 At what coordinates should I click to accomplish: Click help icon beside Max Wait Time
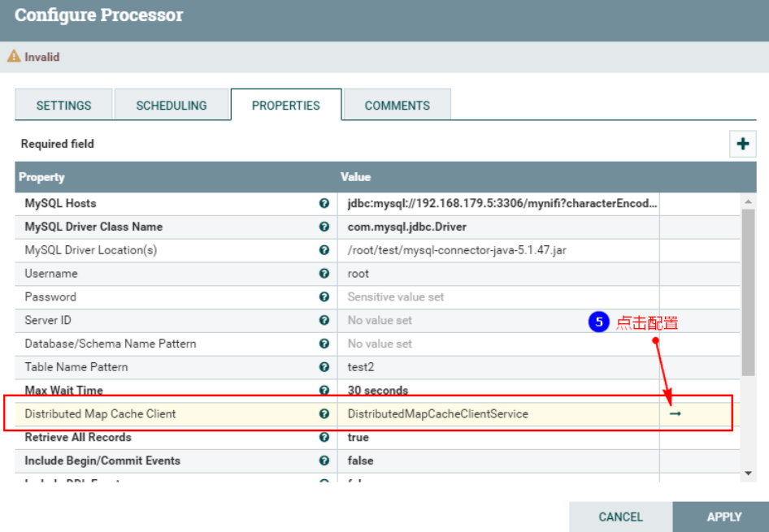(x=324, y=390)
